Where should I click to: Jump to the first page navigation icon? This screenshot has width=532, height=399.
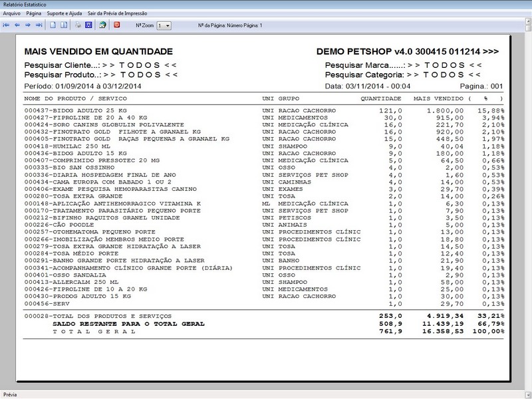pyautogui.click(x=6, y=25)
